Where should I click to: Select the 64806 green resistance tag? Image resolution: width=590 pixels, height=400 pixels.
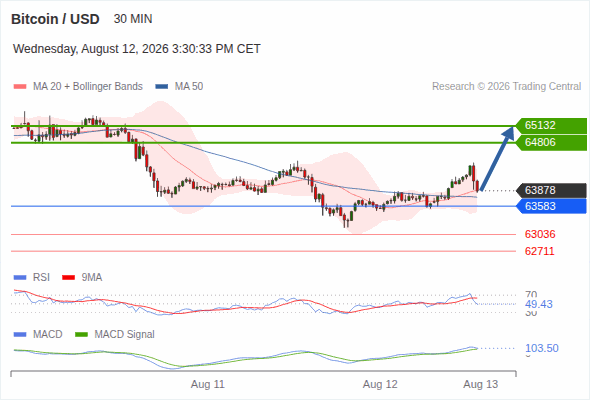coord(551,143)
